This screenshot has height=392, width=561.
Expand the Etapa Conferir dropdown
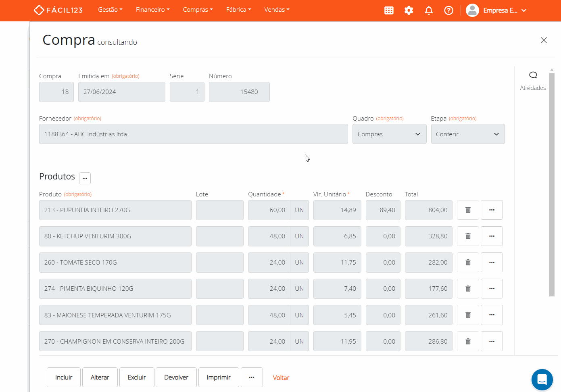[x=467, y=134]
